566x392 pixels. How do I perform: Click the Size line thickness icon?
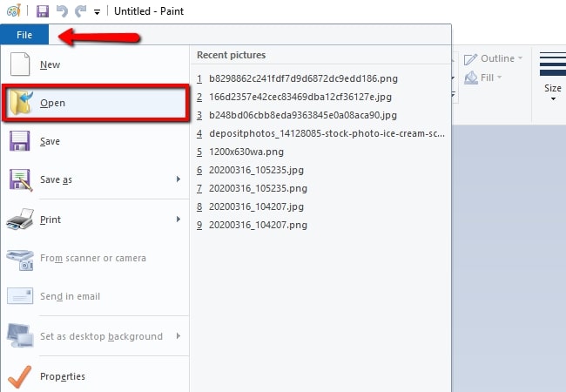tap(553, 64)
